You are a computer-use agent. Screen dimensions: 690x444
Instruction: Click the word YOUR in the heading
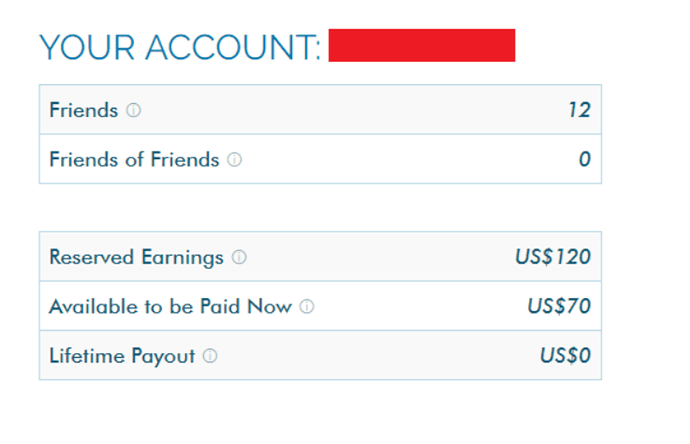tap(88, 47)
